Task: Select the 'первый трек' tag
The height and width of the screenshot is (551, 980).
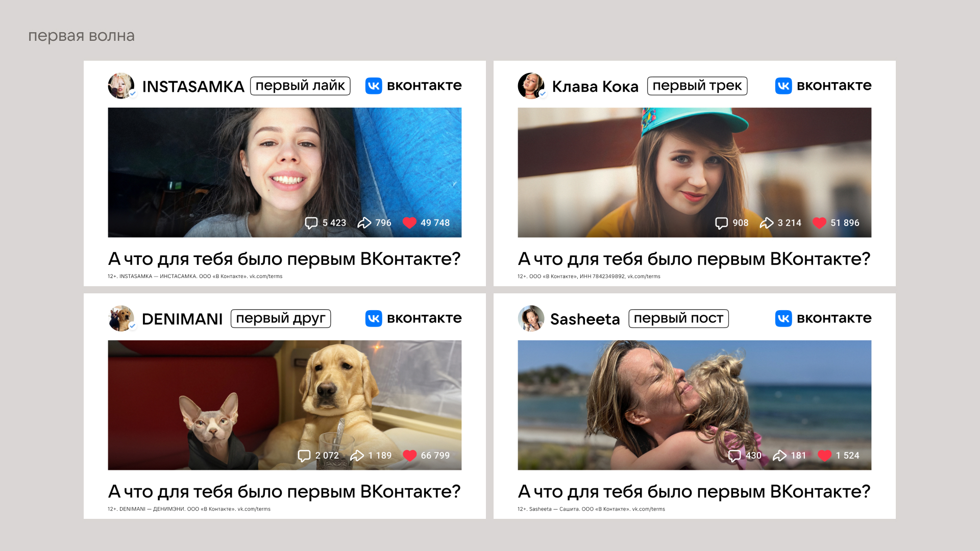Action: 697,86
